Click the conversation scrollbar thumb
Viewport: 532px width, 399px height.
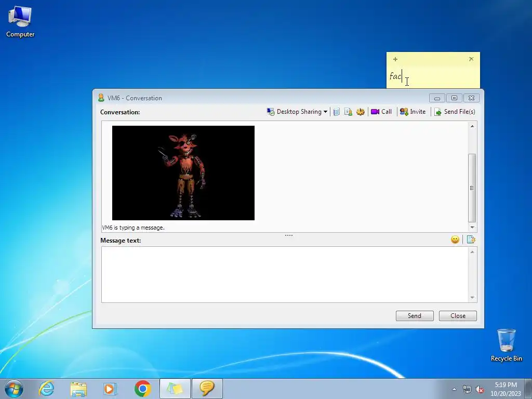(x=472, y=188)
